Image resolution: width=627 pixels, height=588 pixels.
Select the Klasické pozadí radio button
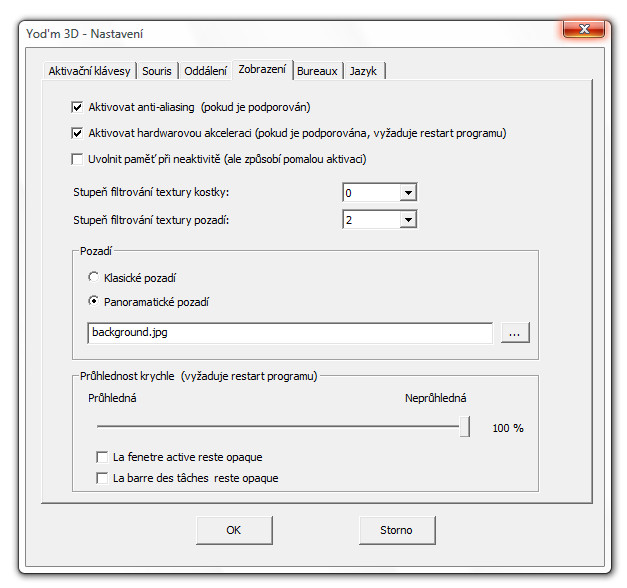93,277
